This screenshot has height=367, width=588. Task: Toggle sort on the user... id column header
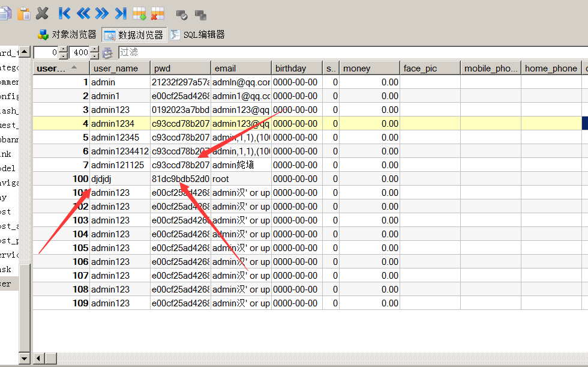(61, 68)
